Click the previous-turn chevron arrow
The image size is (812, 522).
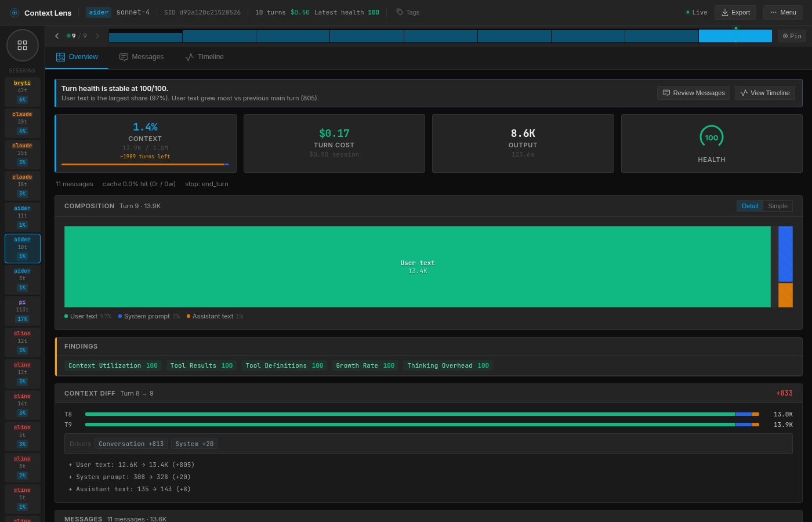tap(56, 35)
